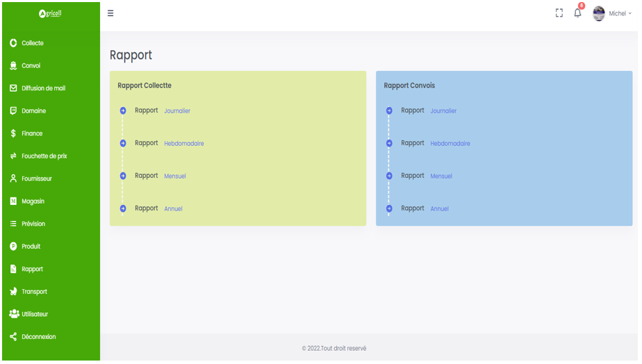
Task: Open notifications via the bell icon
Action: (x=577, y=13)
